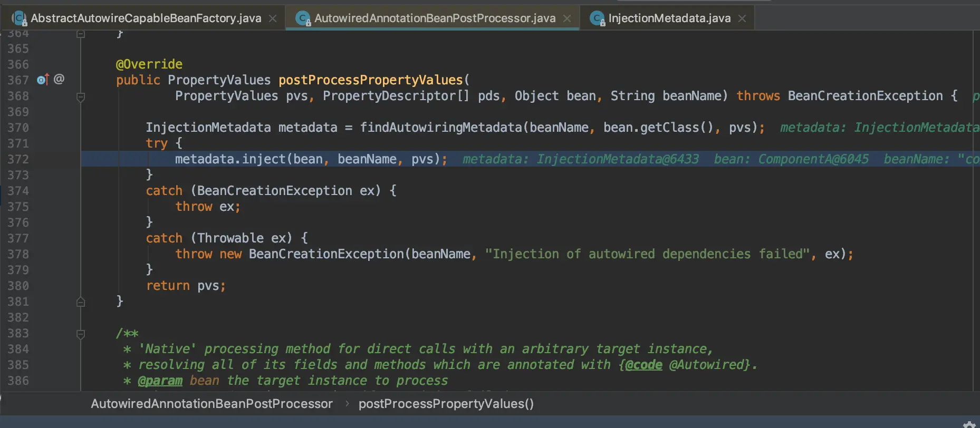
Task: Collapse the code block ending at line 364
Action: (81, 34)
